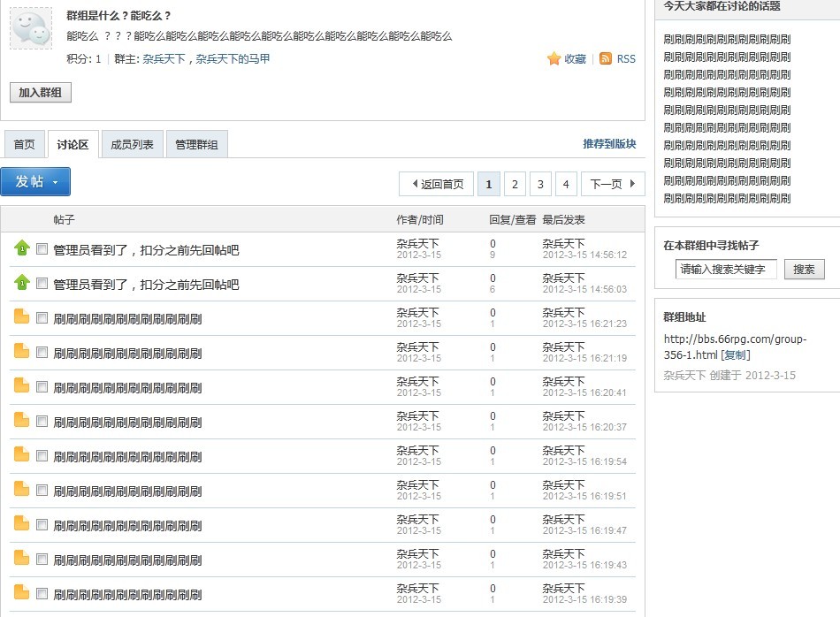Tick the checkbox of the thread last posted 14:56:12
The height and width of the screenshot is (617, 840).
click(x=42, y=249)
